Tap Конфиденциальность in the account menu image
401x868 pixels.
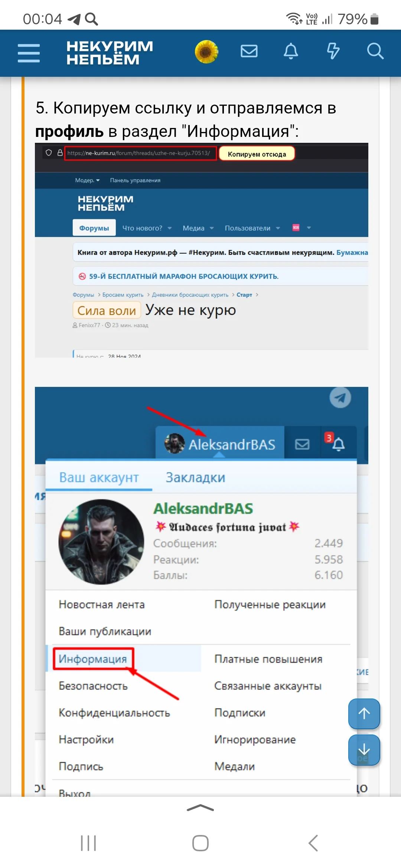pyautogui.click(x=114, y=713)
